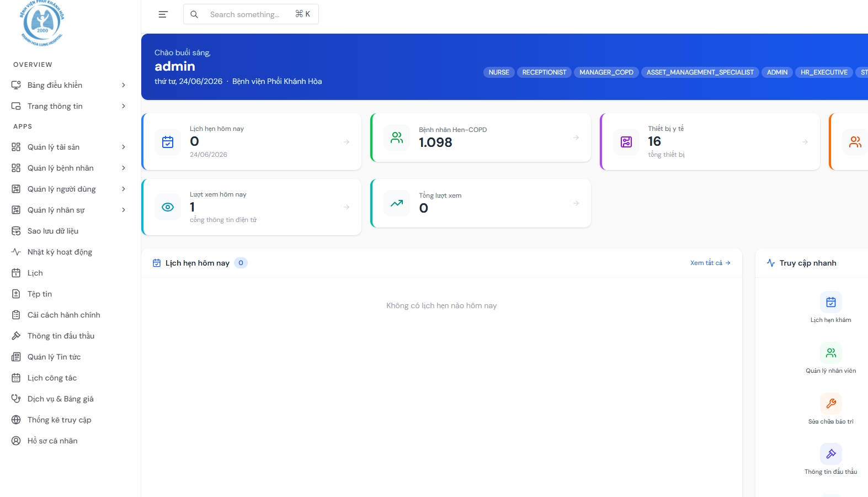This screenshot has width=868, height=497.
Task: Click the Truy cập nhanh heading
Action: click(x=808, y=263)
